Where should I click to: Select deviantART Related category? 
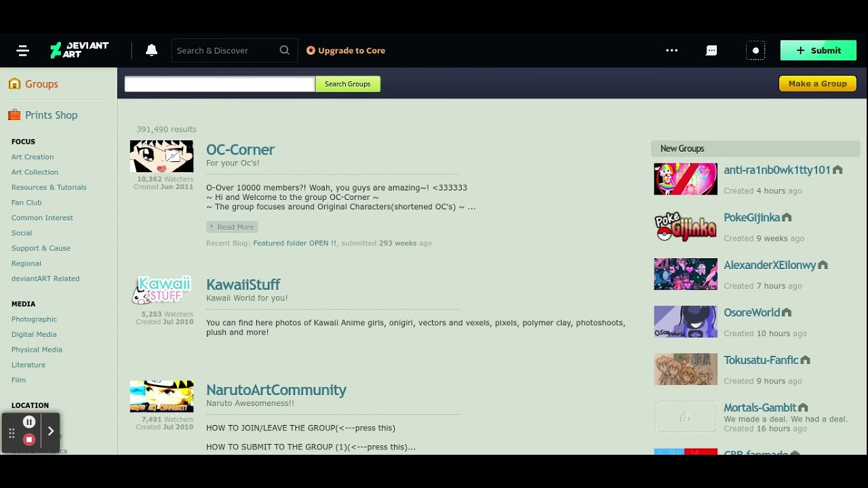[x=45, y=279]
